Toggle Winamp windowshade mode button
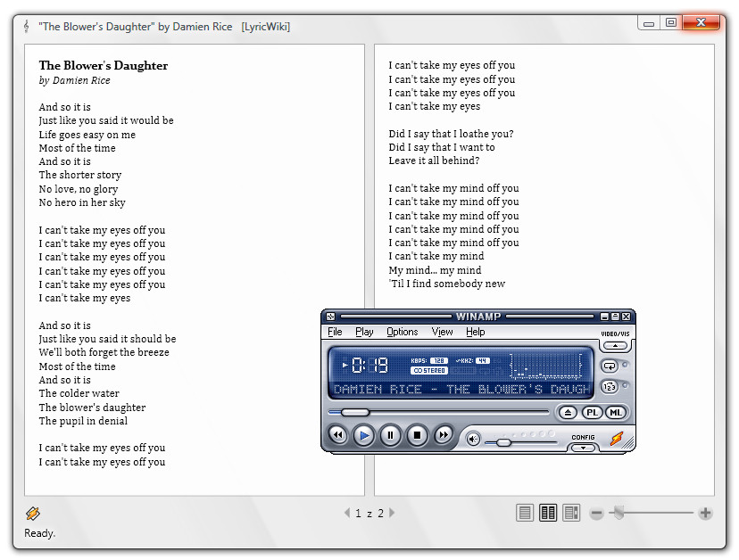739x560 pixels. coord(615,317)
